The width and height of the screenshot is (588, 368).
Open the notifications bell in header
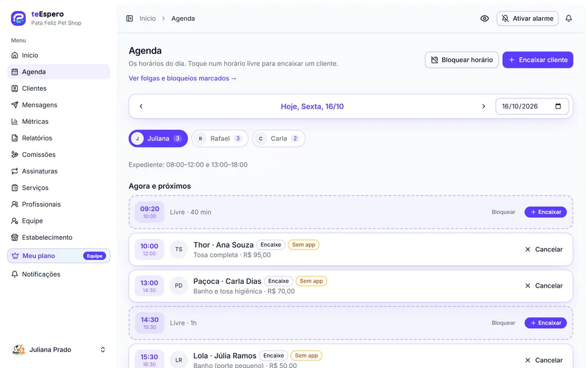[x=568, y=18]
